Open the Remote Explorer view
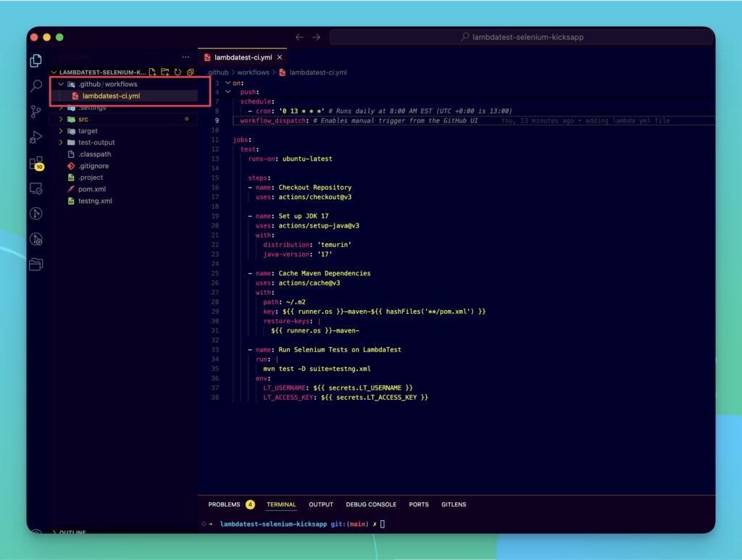This screenshot has height=560, width=742. (x=36, y=188)
